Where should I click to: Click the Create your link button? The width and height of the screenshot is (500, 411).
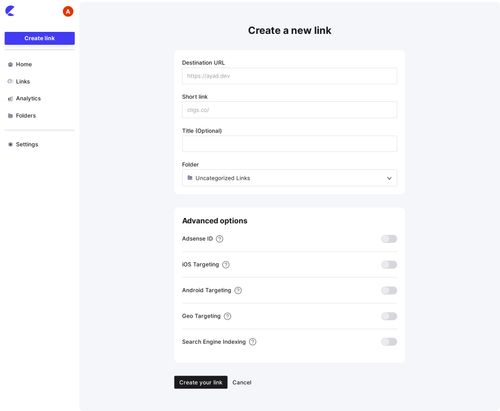[201, 382]
